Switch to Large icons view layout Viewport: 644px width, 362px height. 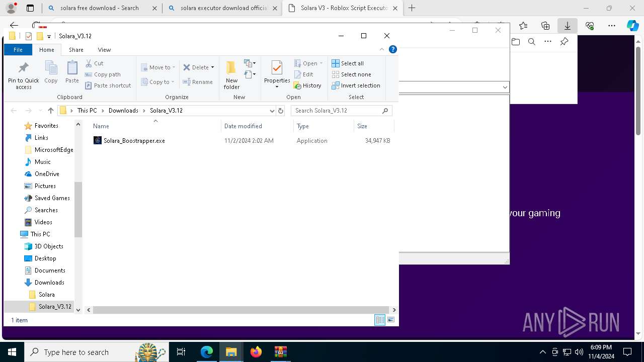pyautogui.click(x=391, y=320)
